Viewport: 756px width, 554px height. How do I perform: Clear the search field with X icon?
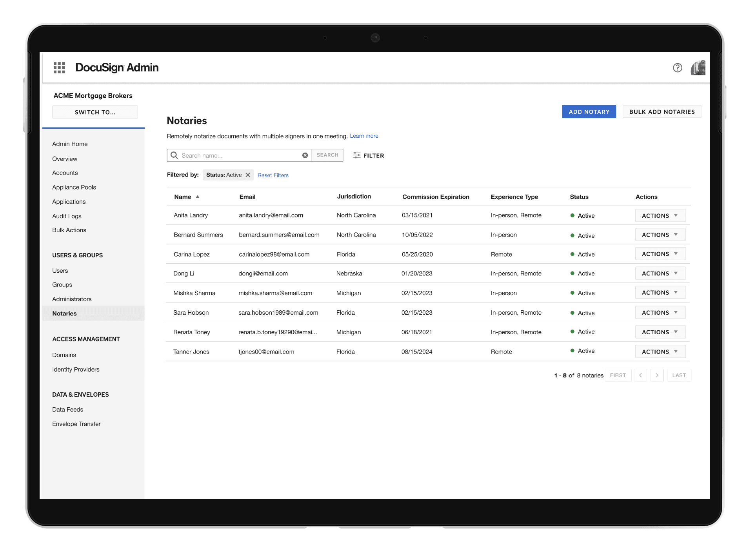click(305, 155)
